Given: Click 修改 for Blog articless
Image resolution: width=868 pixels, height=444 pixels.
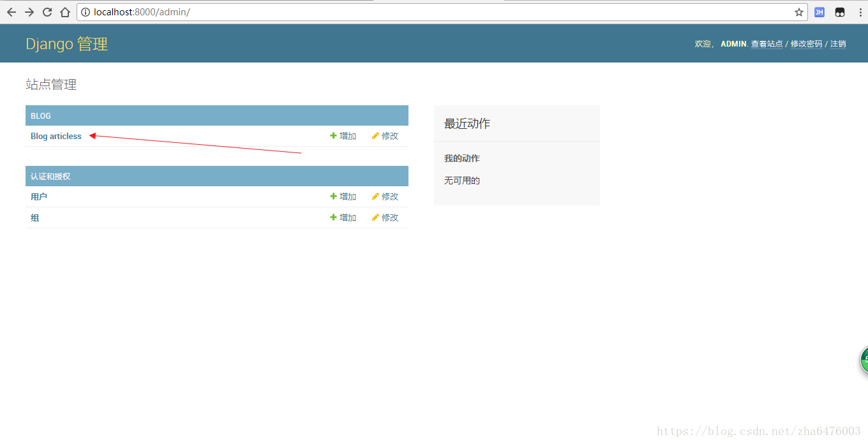Looking at the screenshot, I should [x=385, y=136].
